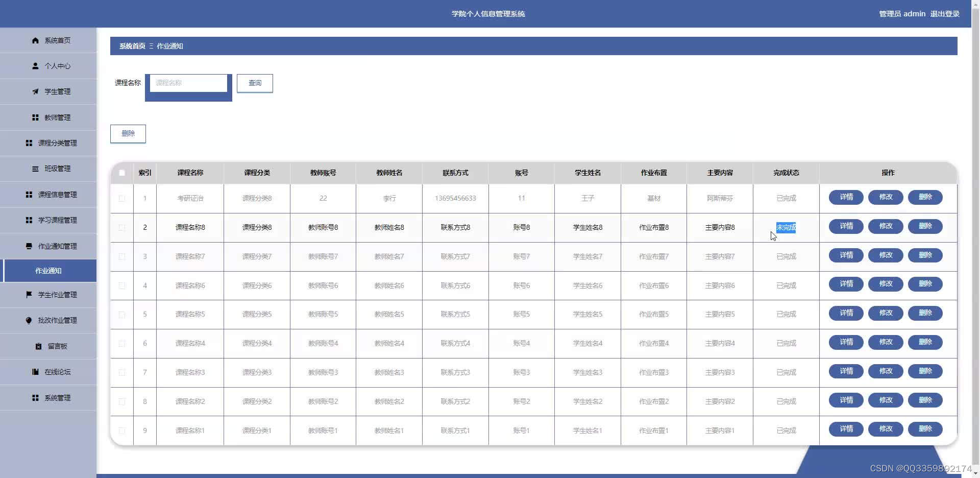Click the grid icon beside 教师管理

pos(35,117)
